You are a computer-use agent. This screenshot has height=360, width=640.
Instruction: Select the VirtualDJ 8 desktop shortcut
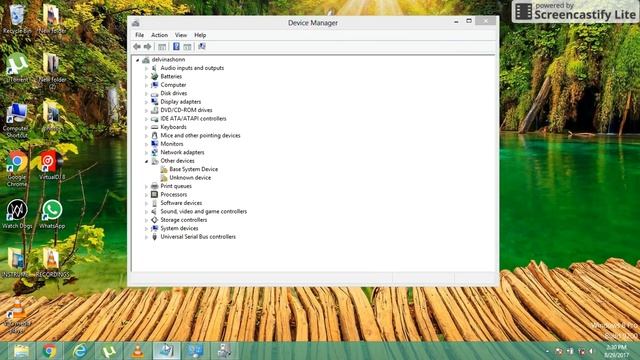click(52, 165)
